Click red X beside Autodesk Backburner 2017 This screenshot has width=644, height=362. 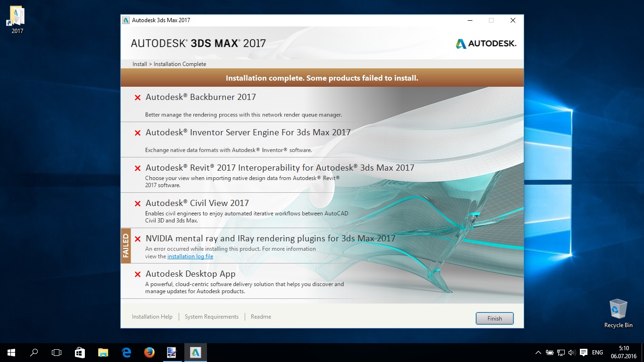tap(138, 98)
